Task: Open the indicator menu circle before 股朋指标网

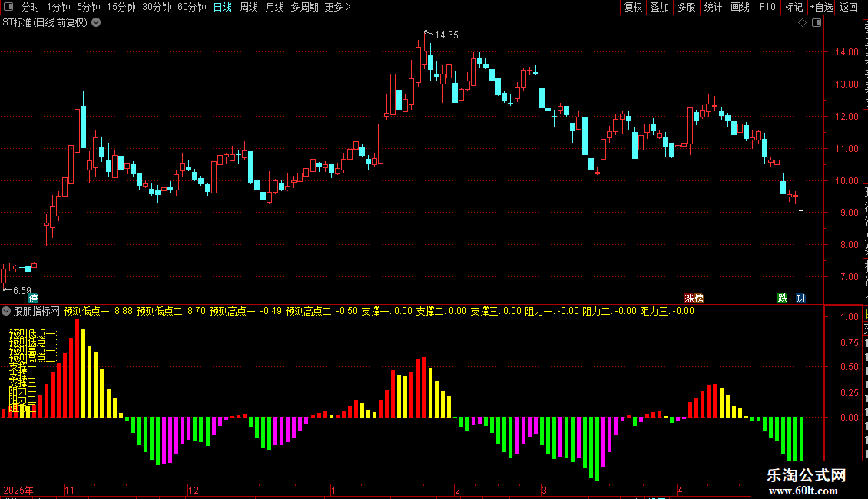Action: [x=6, y=312]
